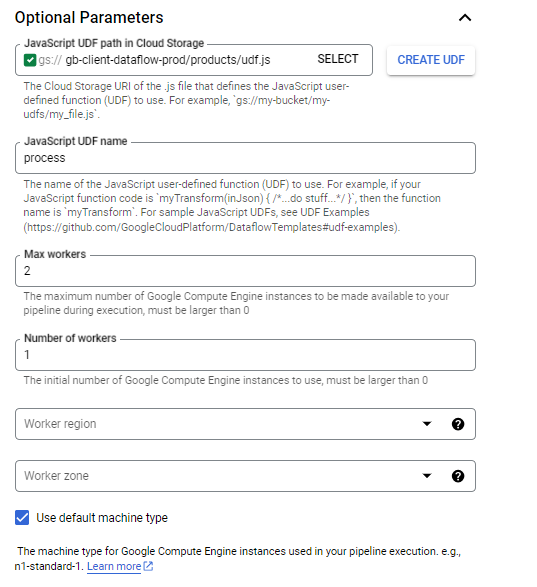This screenshot has width=537, height=587.
Task: Click SELECT to browse Cloud Storage
Action: click(x=338, y=59)
